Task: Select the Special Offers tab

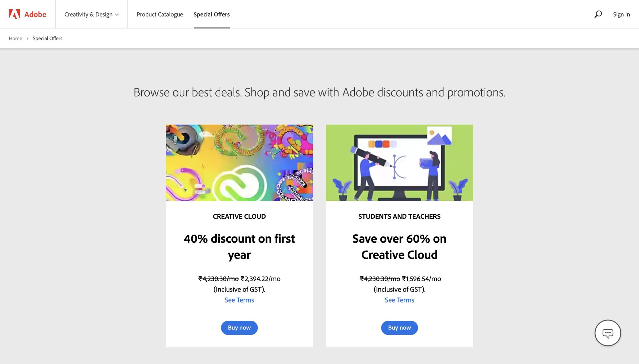Action: (x=212, y=14)
